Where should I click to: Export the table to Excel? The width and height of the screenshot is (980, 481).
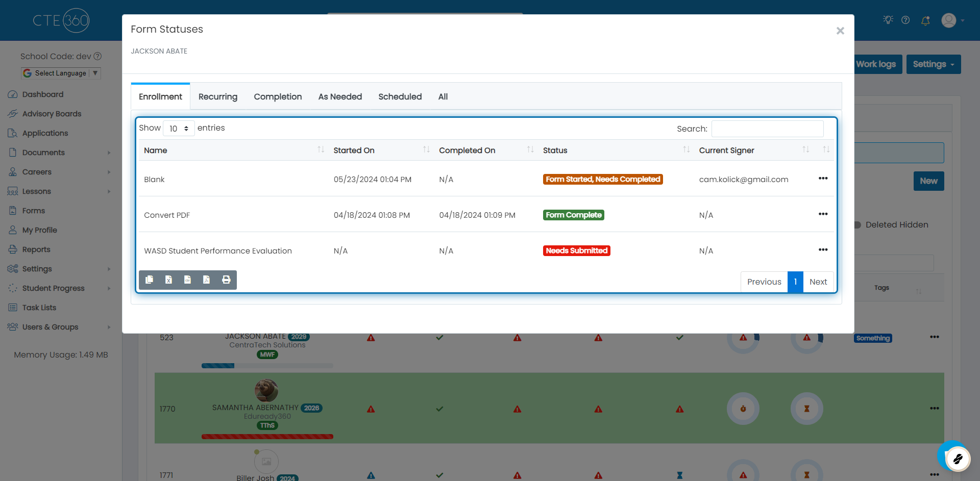[x=168, y=280]
